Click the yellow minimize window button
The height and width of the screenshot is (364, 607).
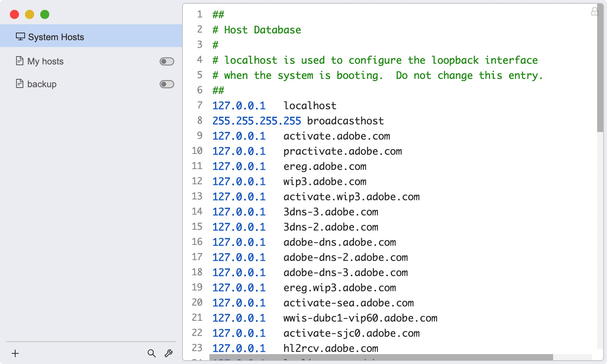[x=30, y=14]
